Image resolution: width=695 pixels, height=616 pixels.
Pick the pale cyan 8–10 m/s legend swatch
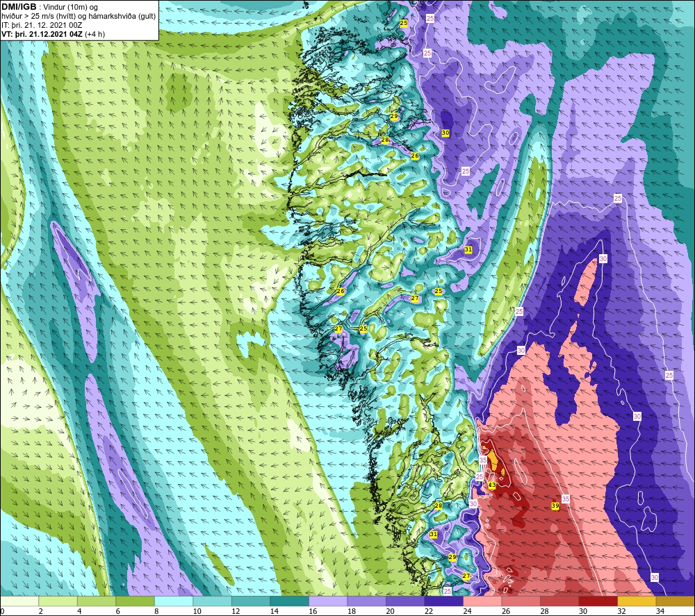click(174, 601)
